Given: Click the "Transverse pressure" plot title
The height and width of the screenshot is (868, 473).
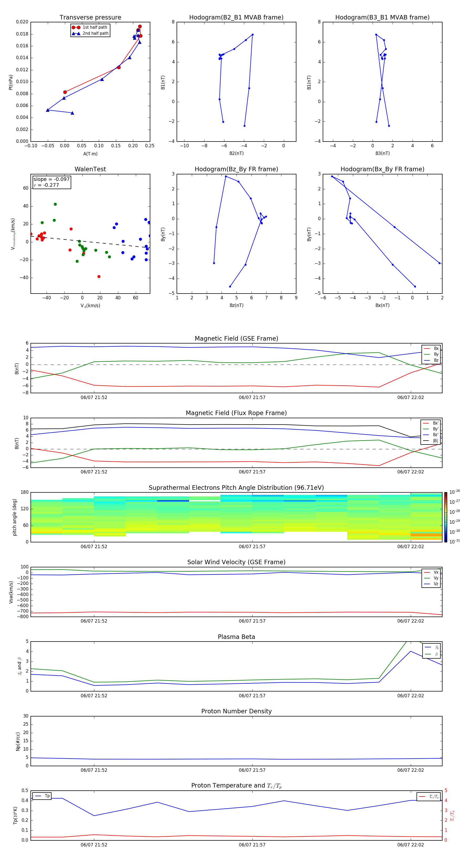Looking at the screenshot, I should click(90, 18).
